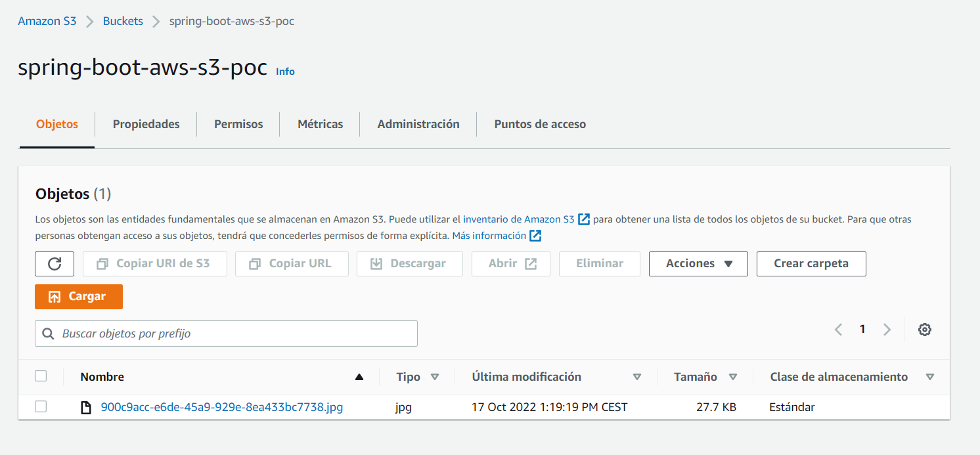Focus the Buscar objetos por prefijo field
The width and height of the screenshot is (980, 455).
tap(236, 334)
